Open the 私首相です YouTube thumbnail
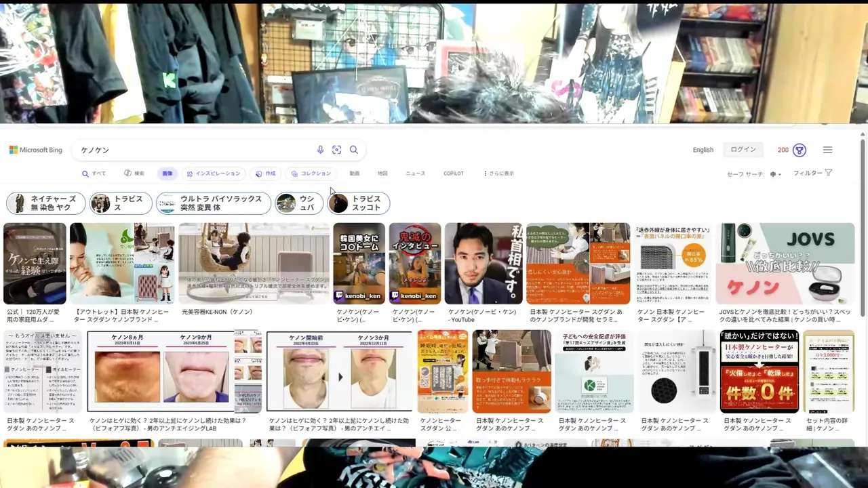The image size is (868, 488). (484, 264)
